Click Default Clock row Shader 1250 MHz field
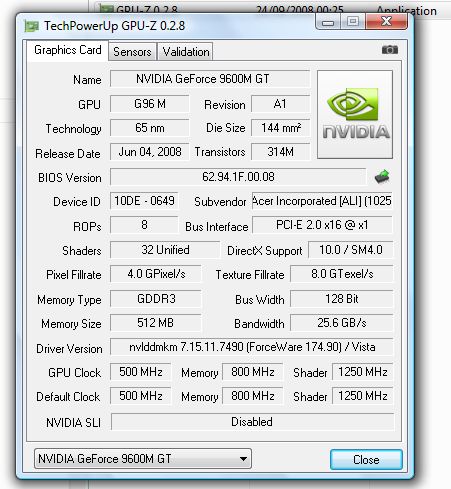Screen dimensions: 451x489 pos(363,396)
